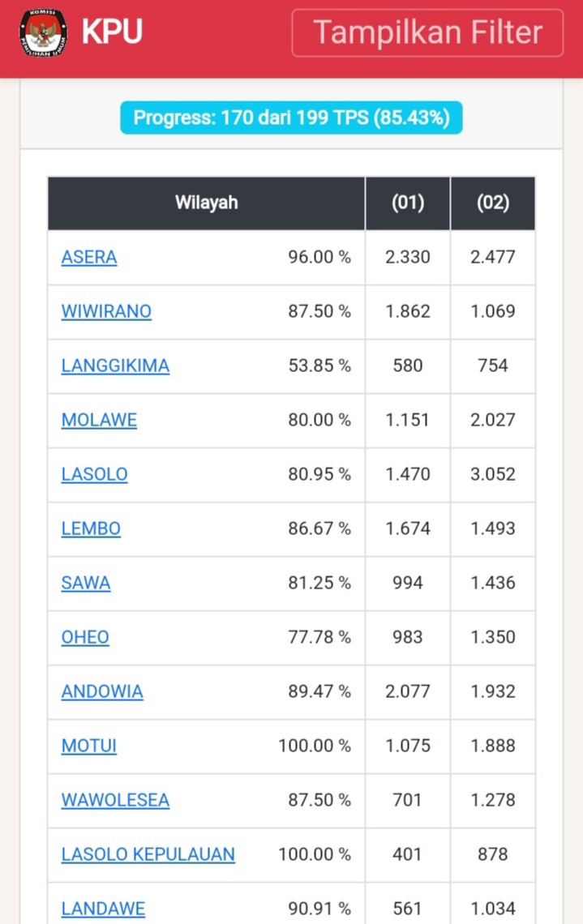Select the SAWA region link
The width and height of the screenshot is (583, 924).
click(x=86, y=583)
